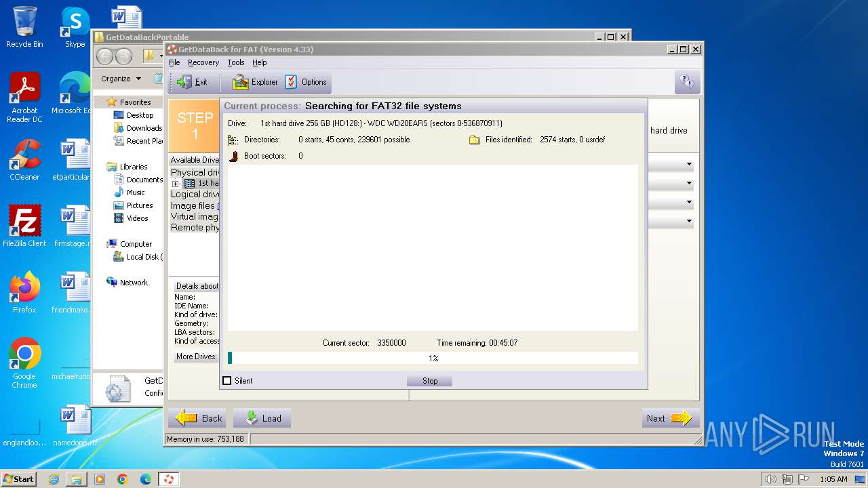Open Skype desktop icon
The height and width of the screenshot is (488, 868).
75,27
